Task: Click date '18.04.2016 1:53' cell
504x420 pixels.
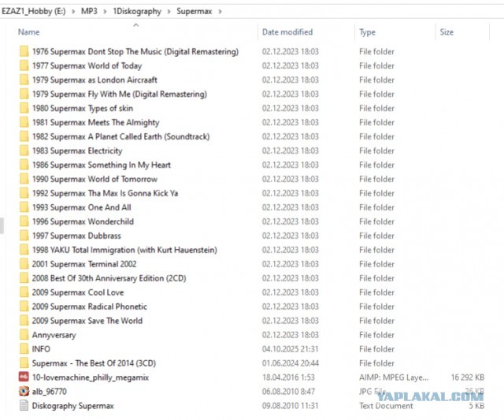Action: [x=288, y=377]
